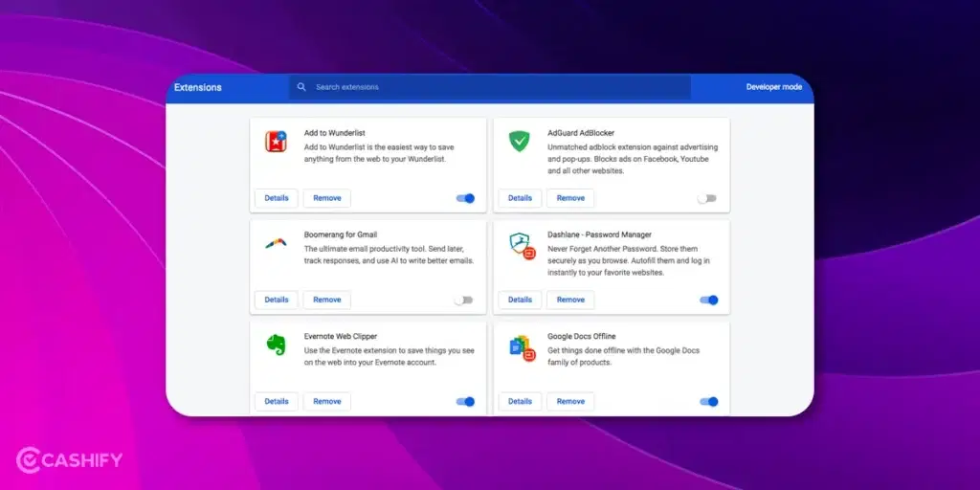Show Details for Dashlane Password Manager

pos(520,300)
